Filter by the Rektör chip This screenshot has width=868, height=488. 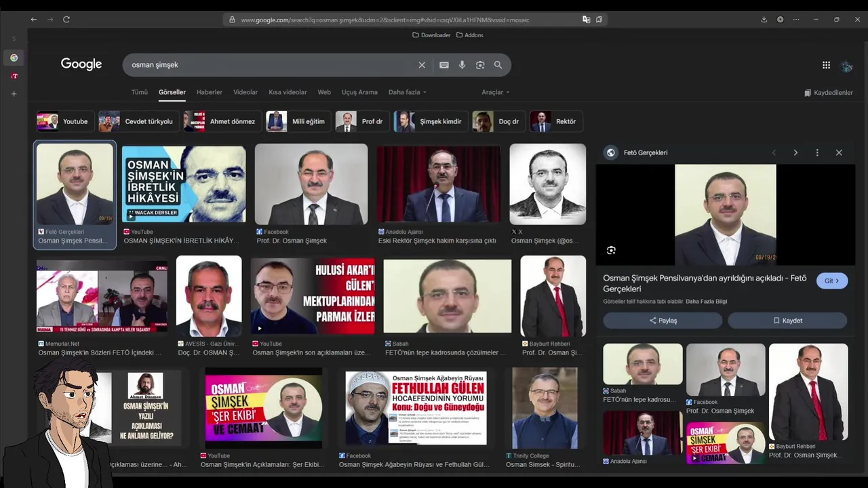557,122
